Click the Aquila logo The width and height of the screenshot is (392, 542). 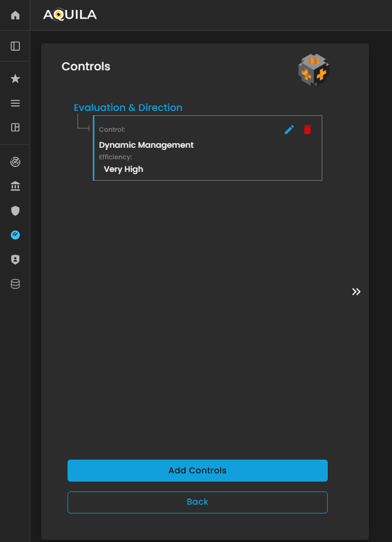pos(70,15)
